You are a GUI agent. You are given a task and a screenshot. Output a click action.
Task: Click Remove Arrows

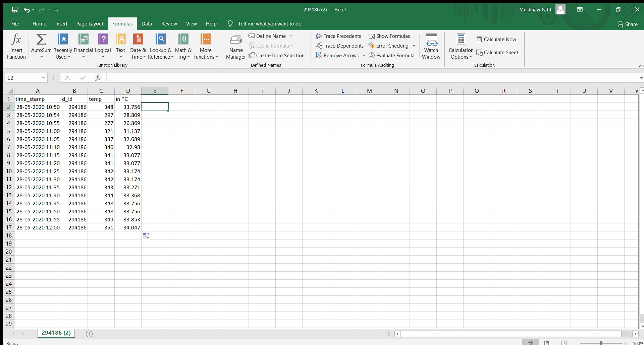[337, 55]
